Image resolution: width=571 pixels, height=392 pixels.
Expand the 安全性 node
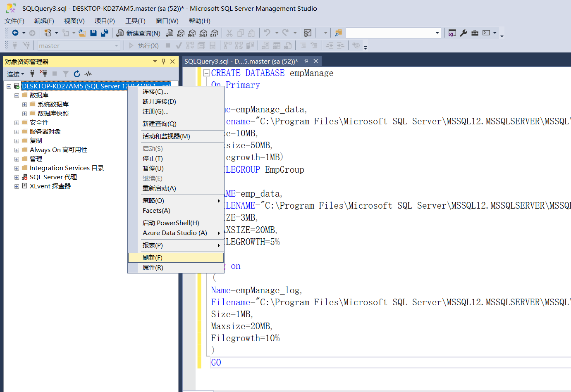[17, 123]
